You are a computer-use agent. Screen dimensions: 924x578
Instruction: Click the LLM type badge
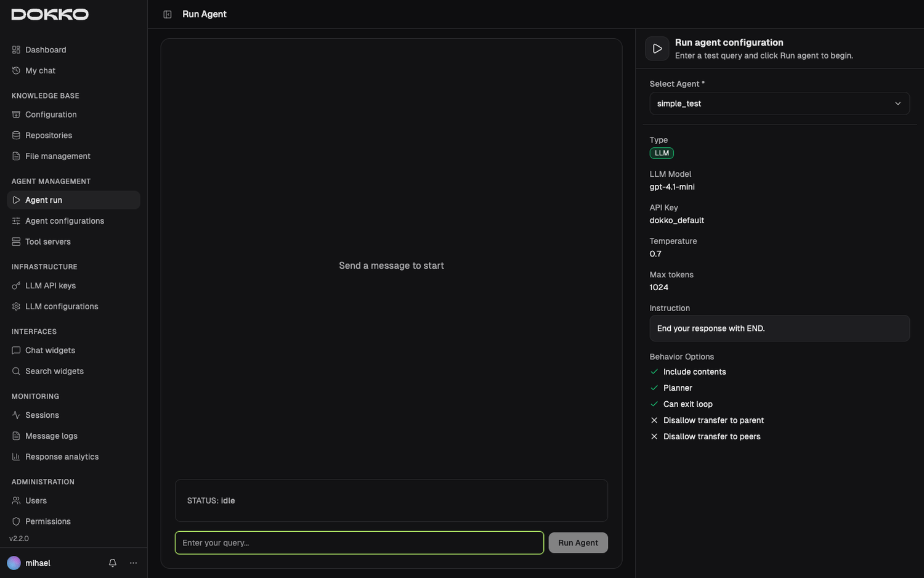coord(662,153)
